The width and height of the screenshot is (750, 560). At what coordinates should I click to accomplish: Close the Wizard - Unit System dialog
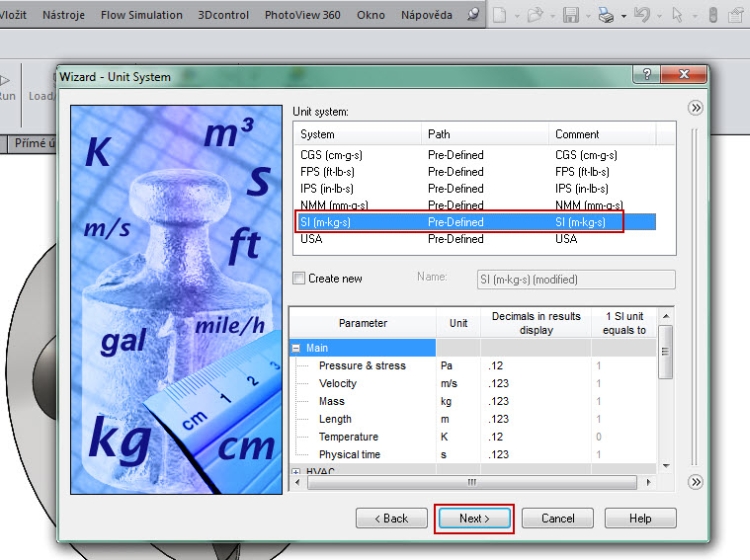click(684, 75)
